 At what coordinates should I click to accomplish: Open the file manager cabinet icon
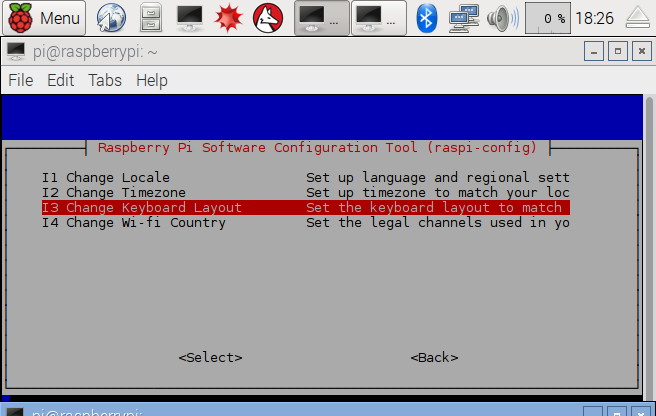point(151,18)
